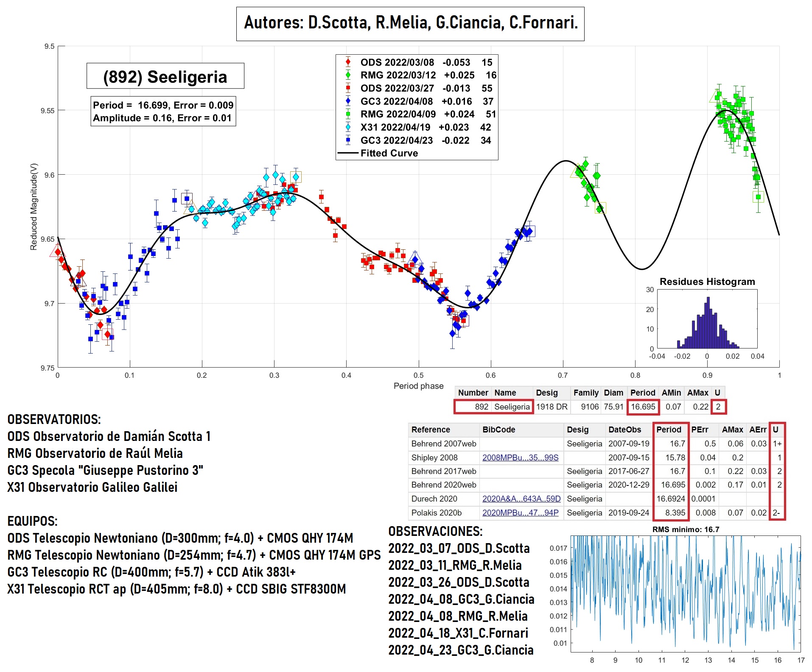Image resolution: width=812 pixels, height=672 pixels.
Task: Click RMG Observatorio de Raúl Melia line
Action: tap(95, 453)
